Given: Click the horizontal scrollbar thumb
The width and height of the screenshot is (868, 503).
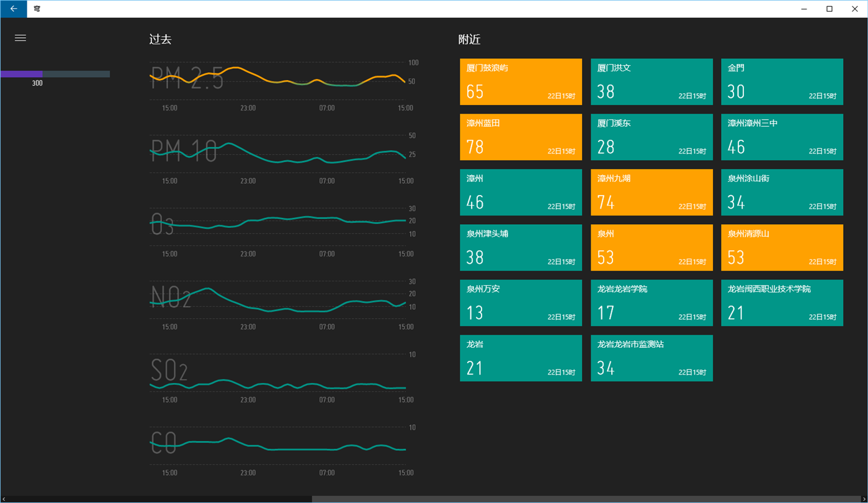Looking at the screenshot, I should coord(586,499).
